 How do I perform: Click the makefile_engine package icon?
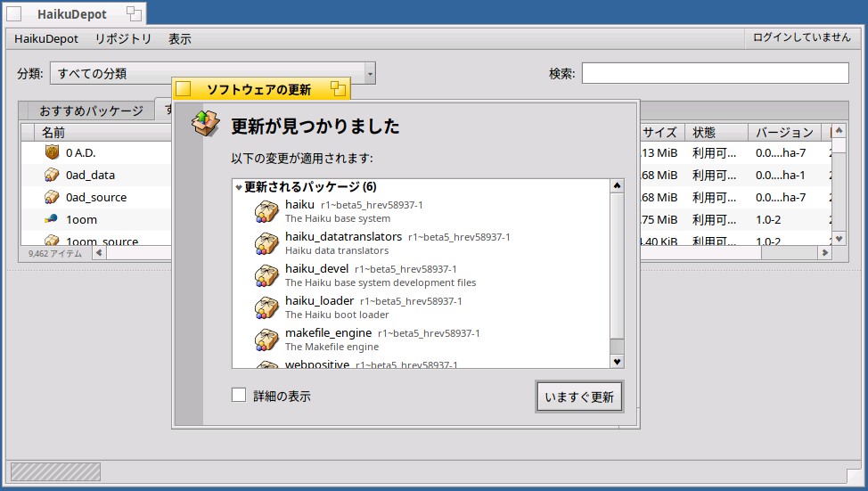pyautogui.click(x=266, y=340)
